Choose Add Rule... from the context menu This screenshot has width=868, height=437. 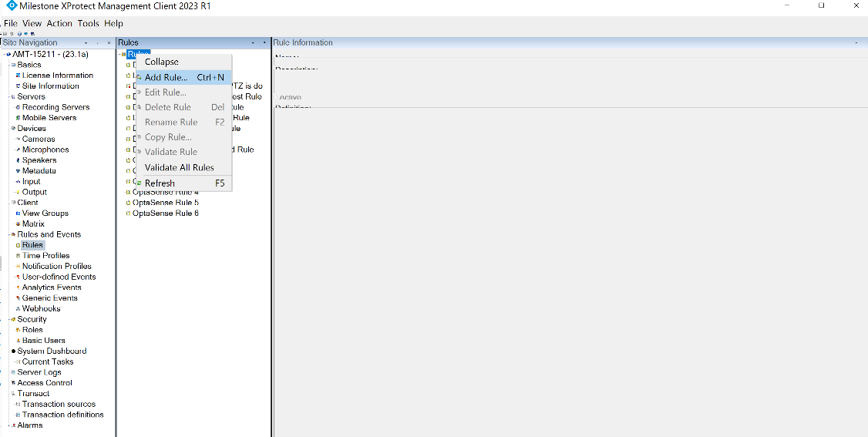tap(183, 77)
